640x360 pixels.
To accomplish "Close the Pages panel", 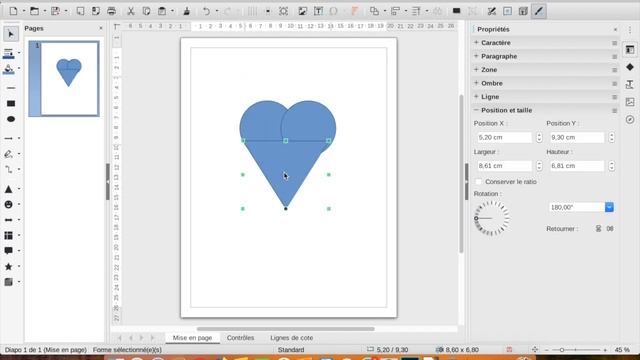I will pyautogui.click(x=101, y=28).
